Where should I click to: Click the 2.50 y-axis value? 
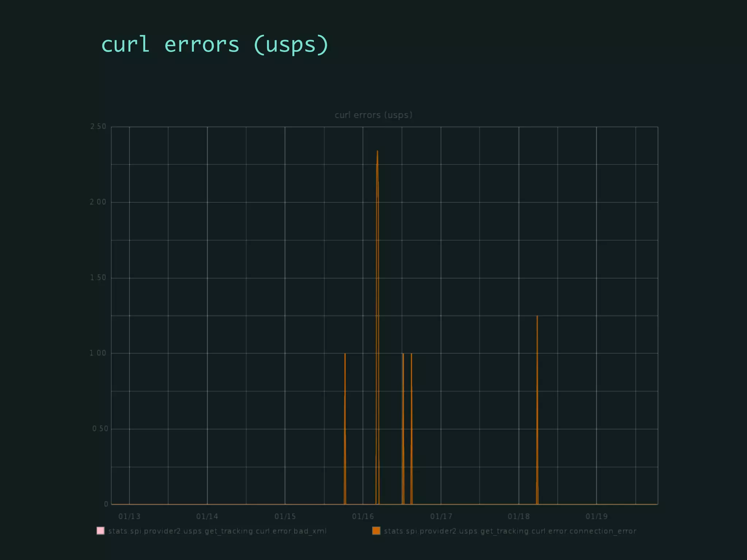tap(98, 127)
